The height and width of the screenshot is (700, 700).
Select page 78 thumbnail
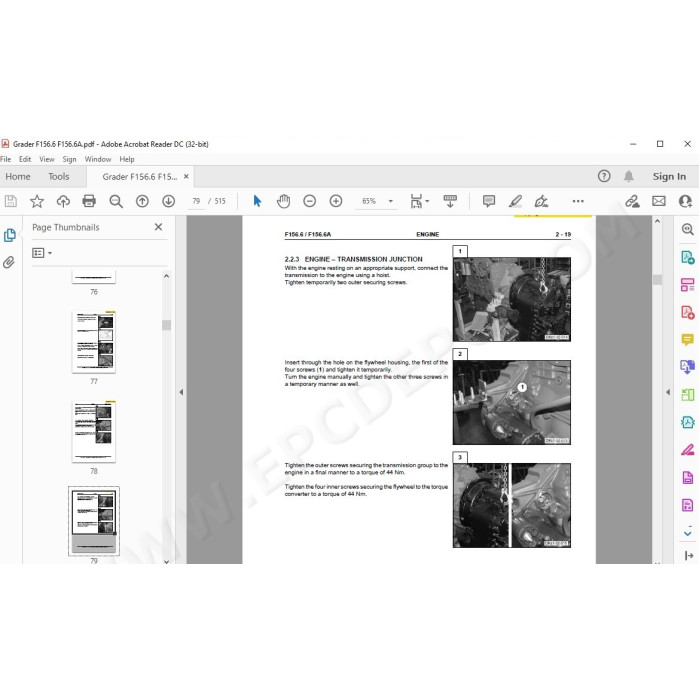[x=94, y=432]
